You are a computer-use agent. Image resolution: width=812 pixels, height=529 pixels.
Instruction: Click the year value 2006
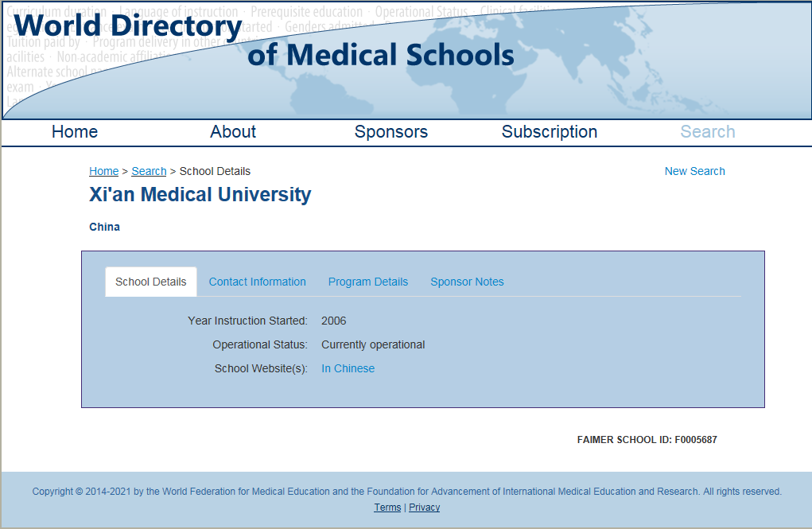click(x=333, y=321)
